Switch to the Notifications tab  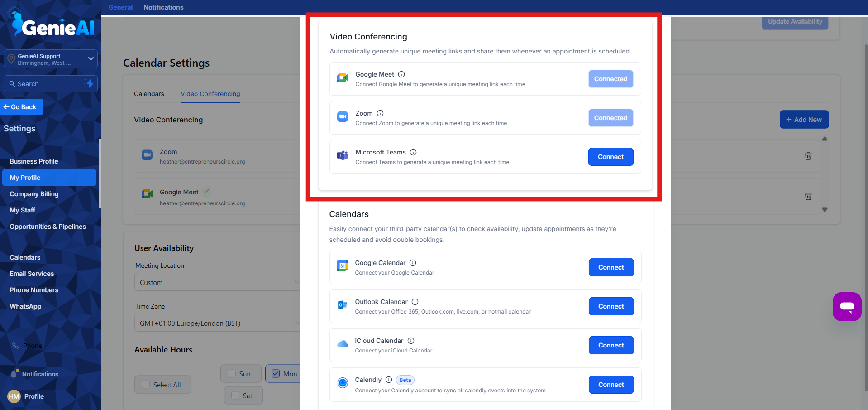pyautogui.click(x=163, y=7)
